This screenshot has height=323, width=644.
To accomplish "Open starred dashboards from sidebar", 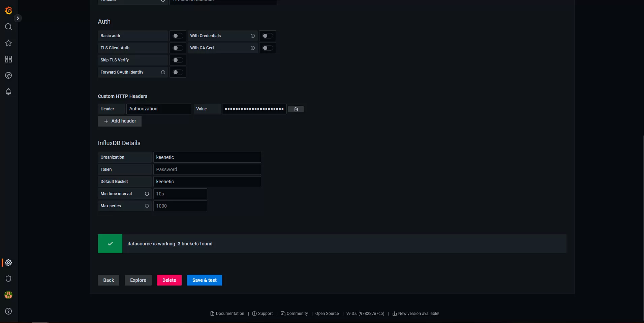I will [8, 43].
